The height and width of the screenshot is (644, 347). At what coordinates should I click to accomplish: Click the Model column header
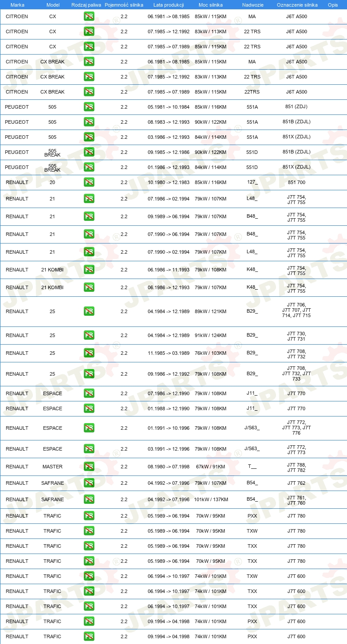click(x=53, y=5)
